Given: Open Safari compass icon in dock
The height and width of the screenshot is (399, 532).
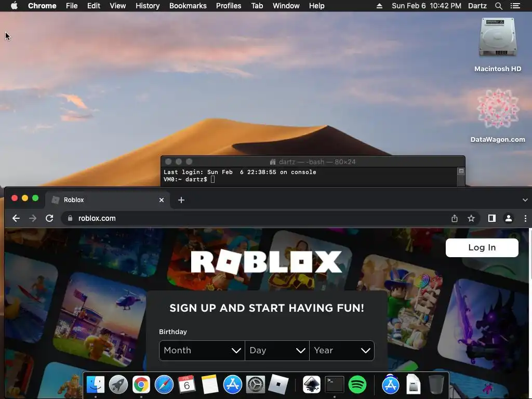Looking at the screenshot, I should pos(164,384).
